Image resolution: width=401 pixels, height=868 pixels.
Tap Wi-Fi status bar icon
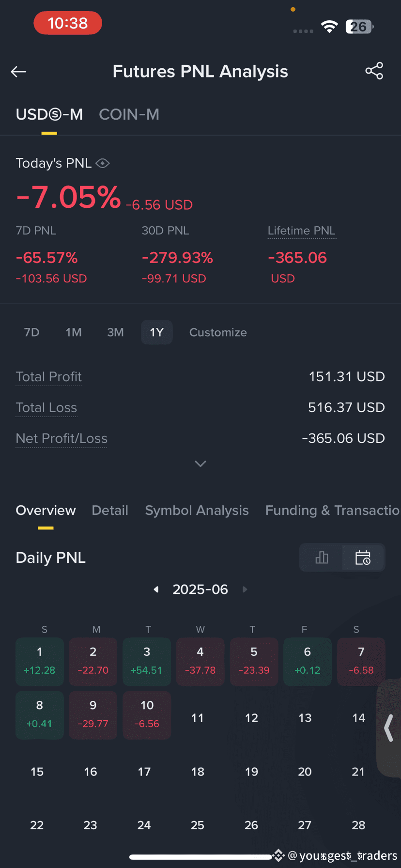(329, 27)
